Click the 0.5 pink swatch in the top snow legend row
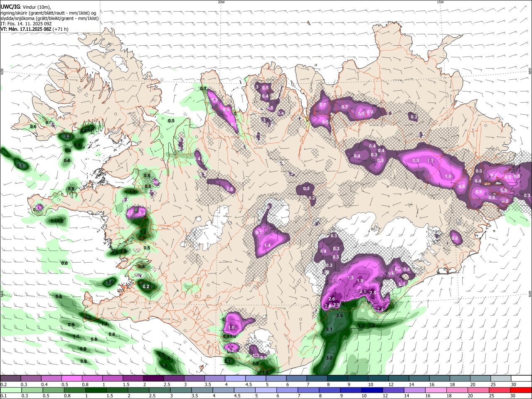532x399 pixels. pyautogui.click(x=71, y=378)
